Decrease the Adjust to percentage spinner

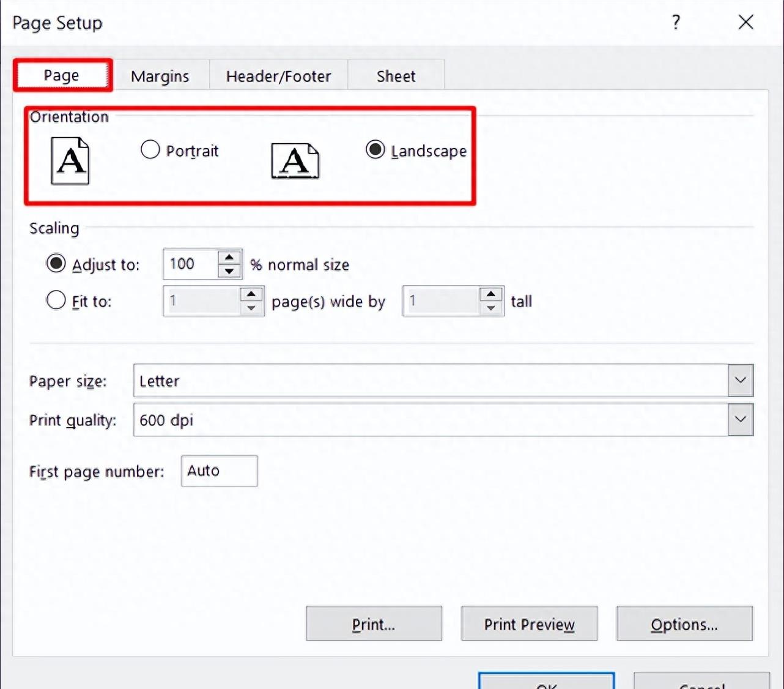(x=229, y=271)
